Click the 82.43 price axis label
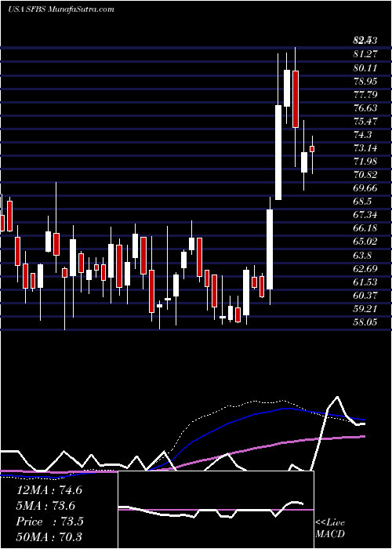Viewport: 392px width, 549px height. [x=365, y=41]
